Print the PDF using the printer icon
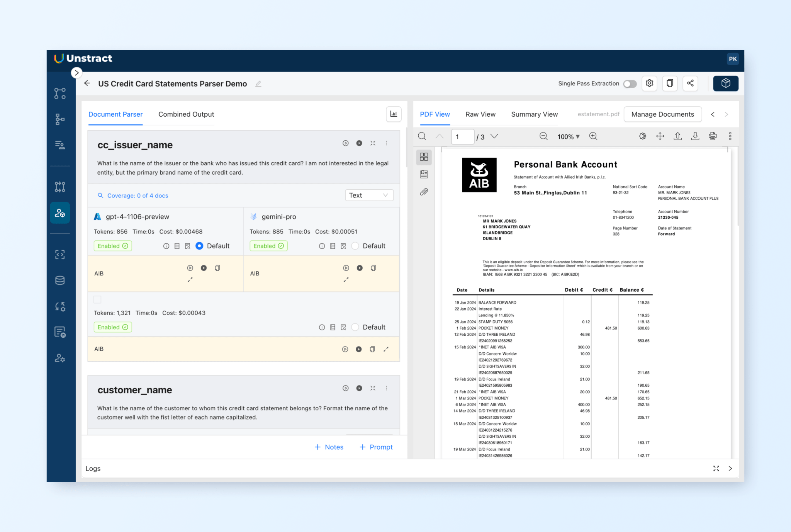The width and height of the screenshot is (791, 532). 713,136
